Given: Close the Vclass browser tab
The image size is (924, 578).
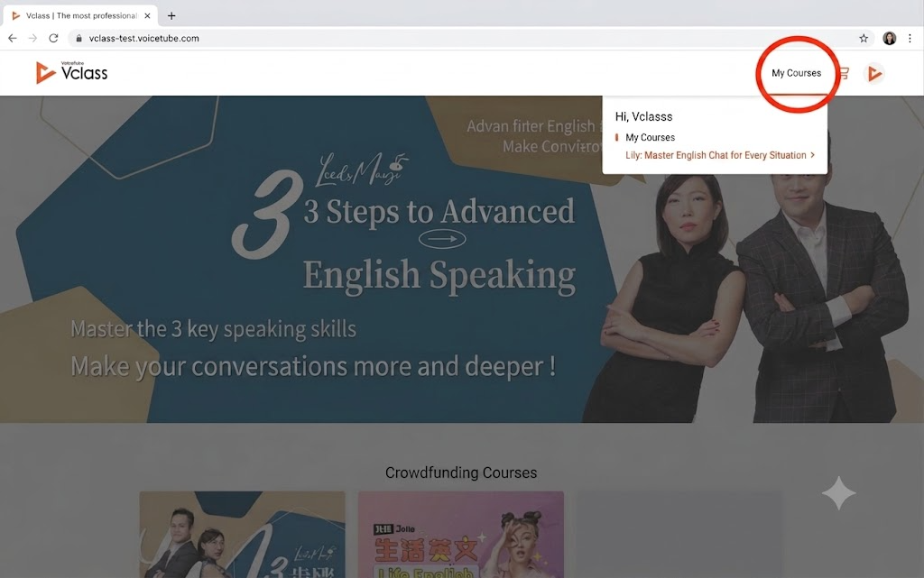Looking at the screenshot, I should [147, 16].
